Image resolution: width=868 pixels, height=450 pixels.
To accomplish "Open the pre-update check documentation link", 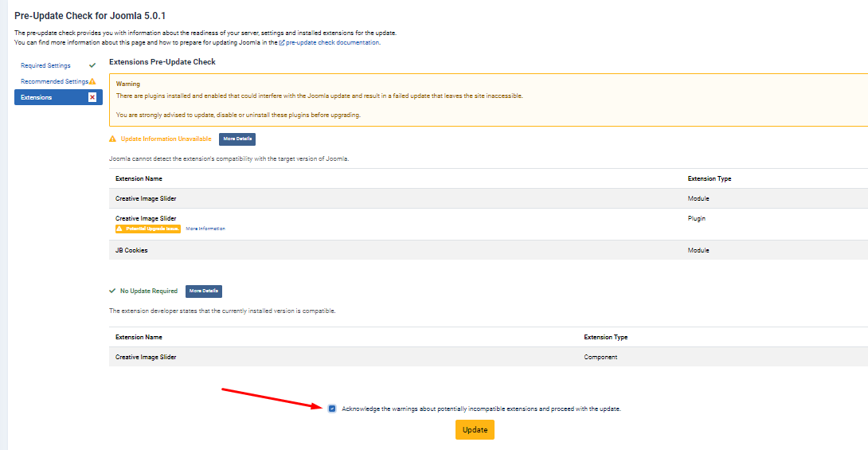I will coord(332,42).
